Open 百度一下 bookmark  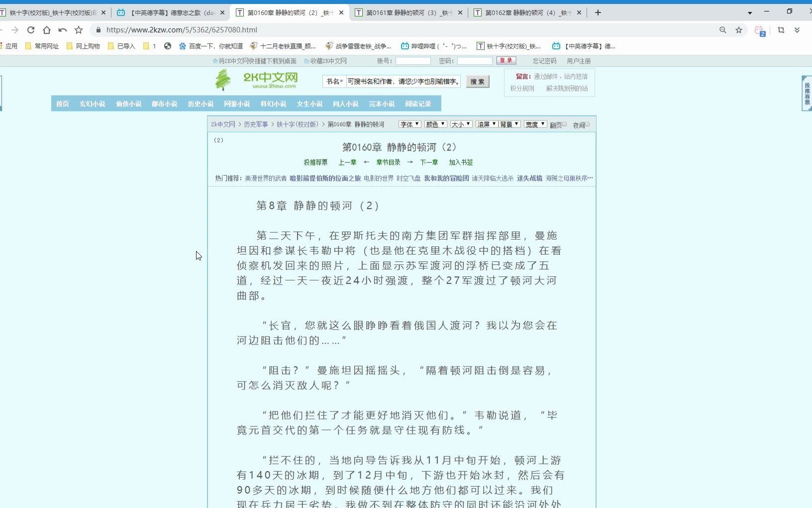(x=211, y=46)
